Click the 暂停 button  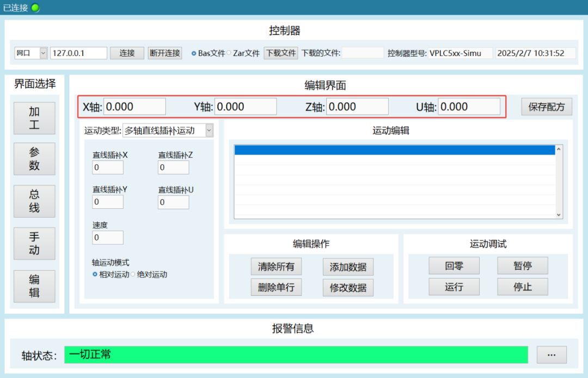coord(523,265)
